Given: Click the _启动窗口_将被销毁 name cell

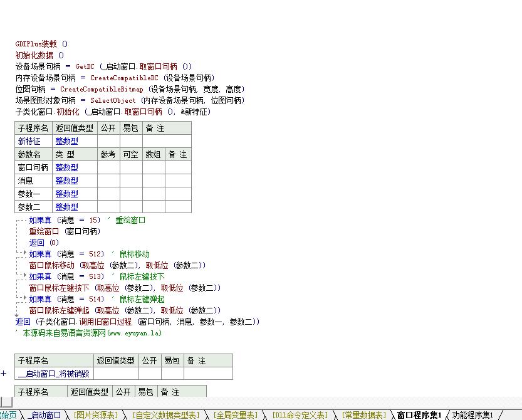Looking at the screenshot, I should 55,374.
